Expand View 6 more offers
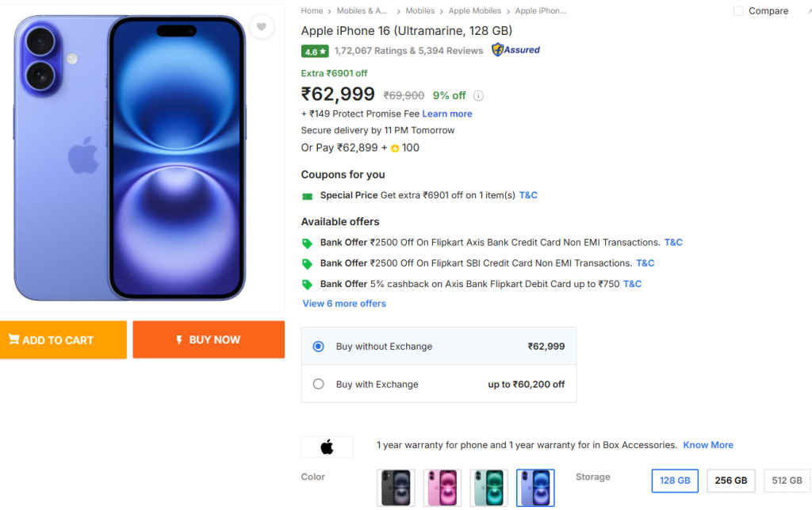Image resolution: width=812 pixels, height=510 pixels. (x=344, y=304)
